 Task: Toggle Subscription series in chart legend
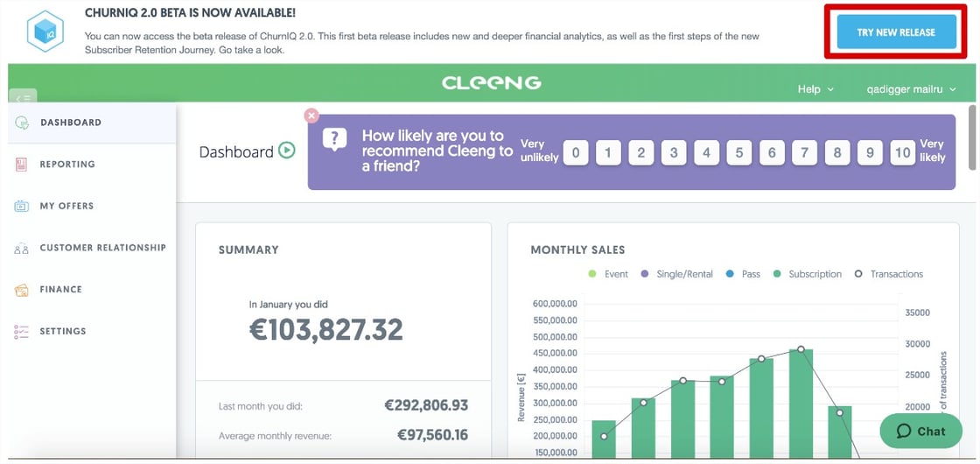tap(807, 274)
